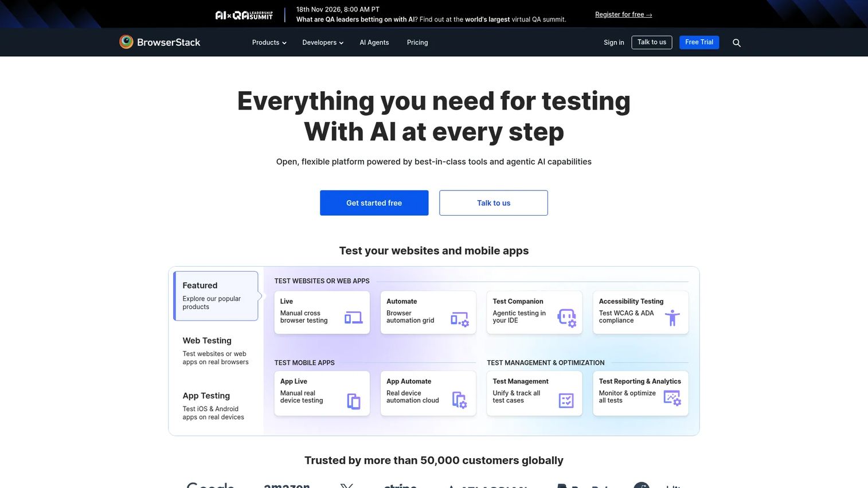The height and width of the screenshot is (488, 868).
Task: Open the Live product card title
Action: (287, 301)
